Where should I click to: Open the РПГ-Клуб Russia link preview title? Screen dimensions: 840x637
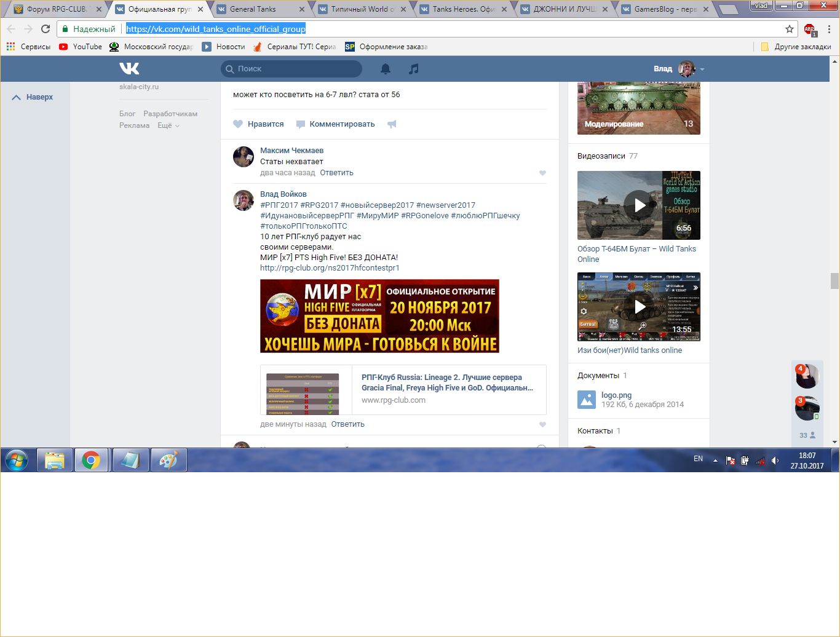pyautogui.click(x=448, y=382)
